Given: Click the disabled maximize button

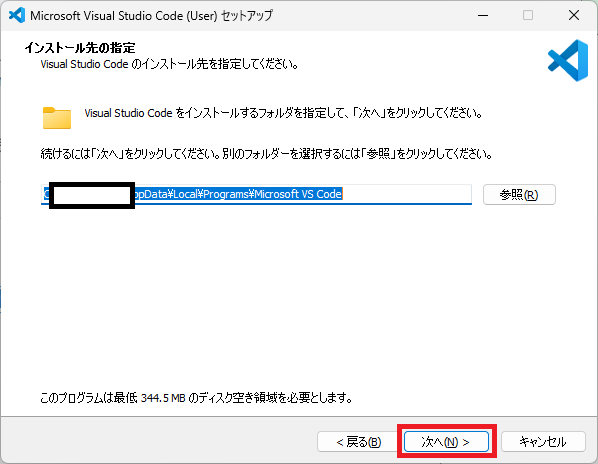Looking at the screenshot, I should (528, 15).
